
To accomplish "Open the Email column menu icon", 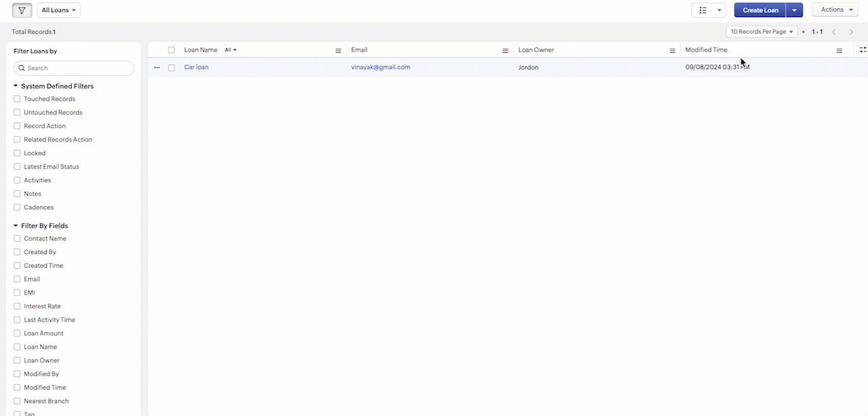I will click(505, 51).
